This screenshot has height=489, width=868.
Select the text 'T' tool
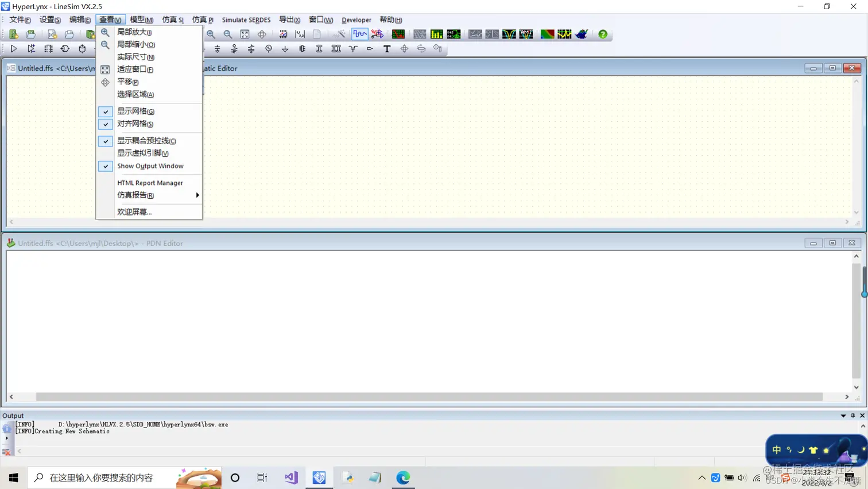point(387,49)
